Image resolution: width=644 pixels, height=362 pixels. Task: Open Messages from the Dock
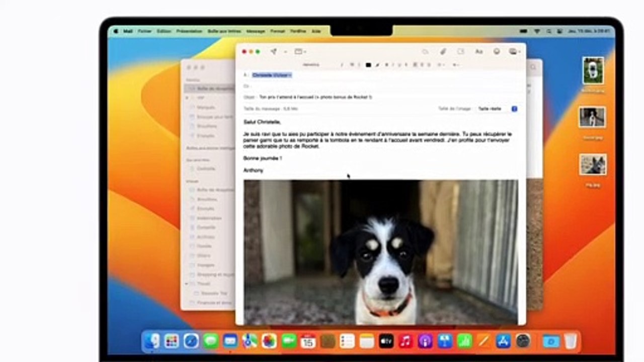[x=211, y=341]
